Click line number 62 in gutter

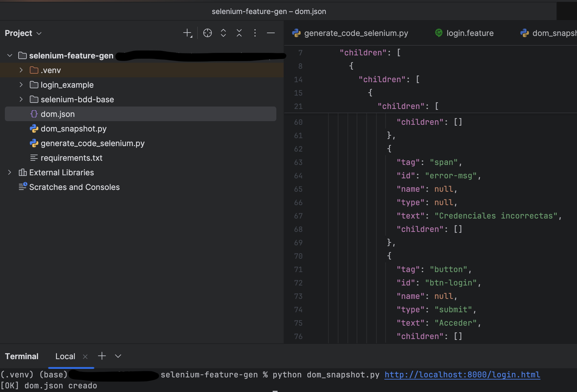pyautogui.click(x=298, y=149)
